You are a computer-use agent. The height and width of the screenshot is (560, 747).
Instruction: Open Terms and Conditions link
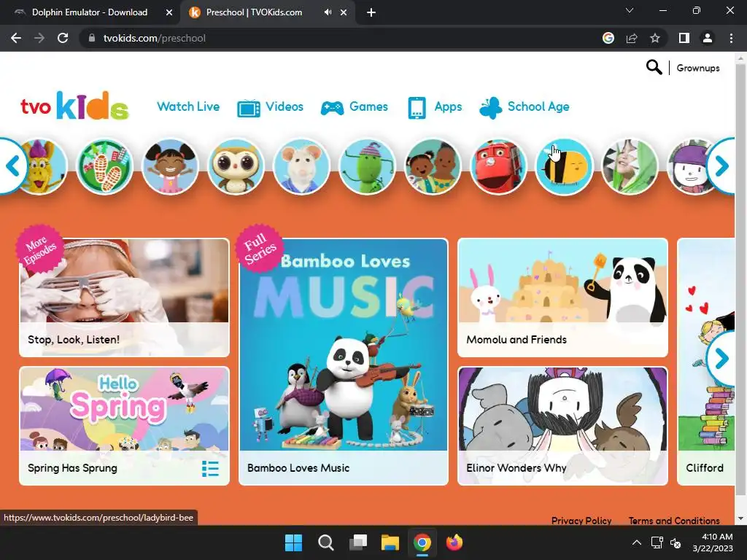point(674,521)
